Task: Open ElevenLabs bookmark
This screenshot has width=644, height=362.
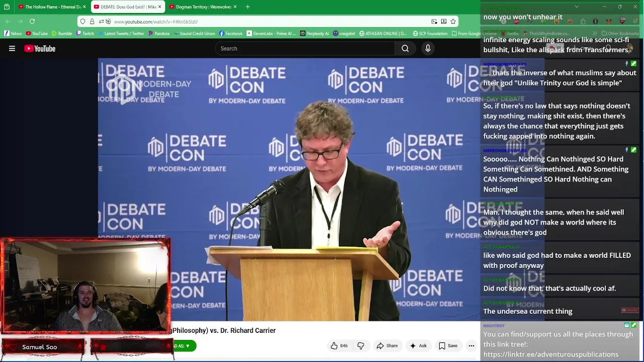Action: click(271, 34)
